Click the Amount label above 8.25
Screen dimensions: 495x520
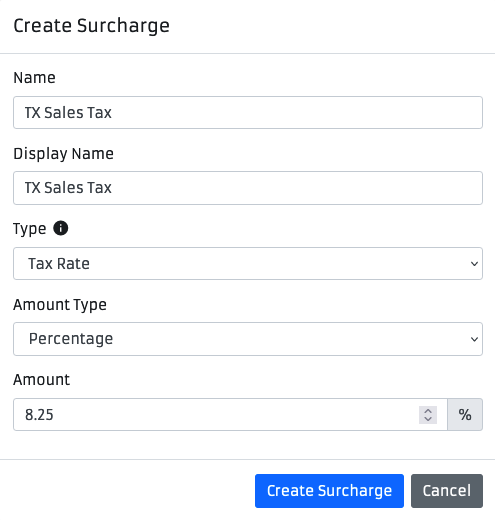pos(42,380)
